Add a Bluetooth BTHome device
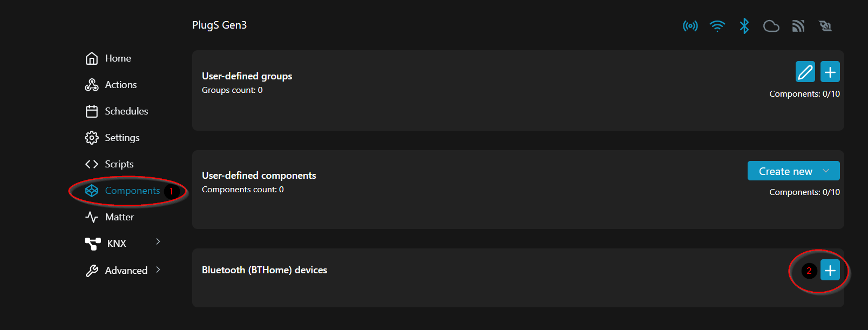Screen dimensions: 868x330 830,270
